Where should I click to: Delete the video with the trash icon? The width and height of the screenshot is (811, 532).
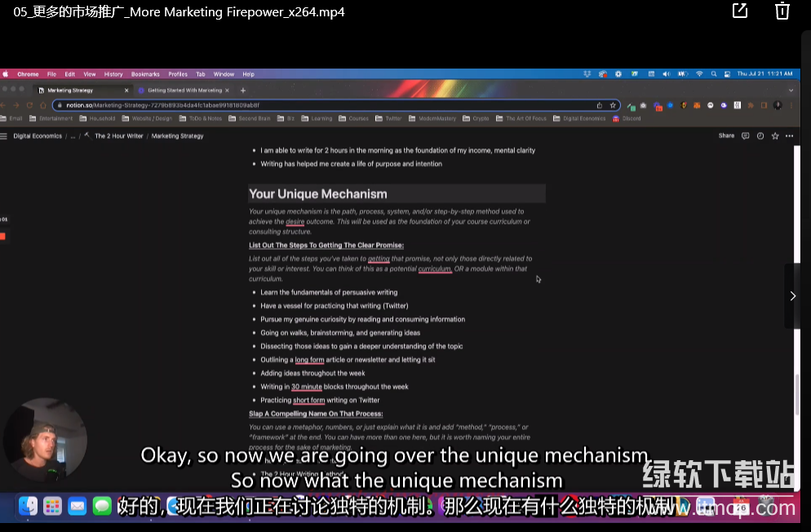(782, 11)
